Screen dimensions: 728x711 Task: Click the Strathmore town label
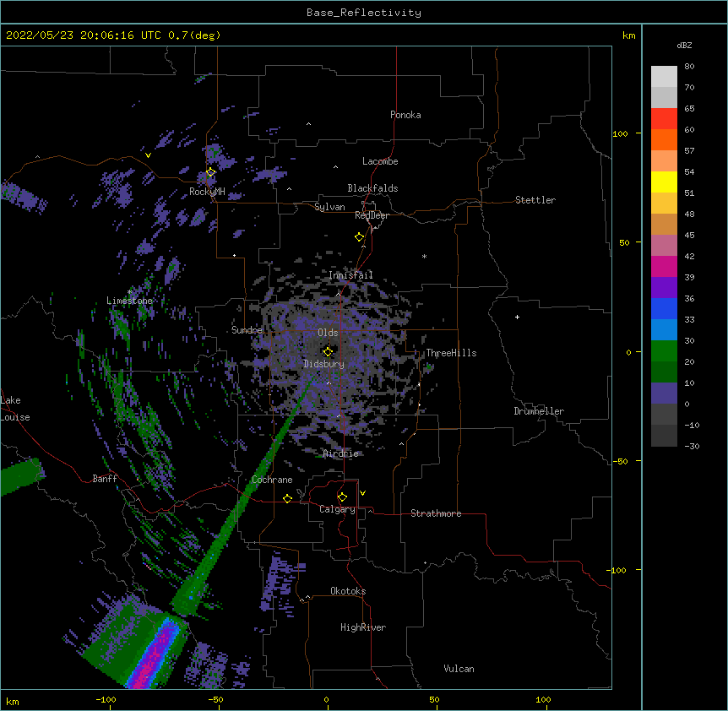[436, 513]
